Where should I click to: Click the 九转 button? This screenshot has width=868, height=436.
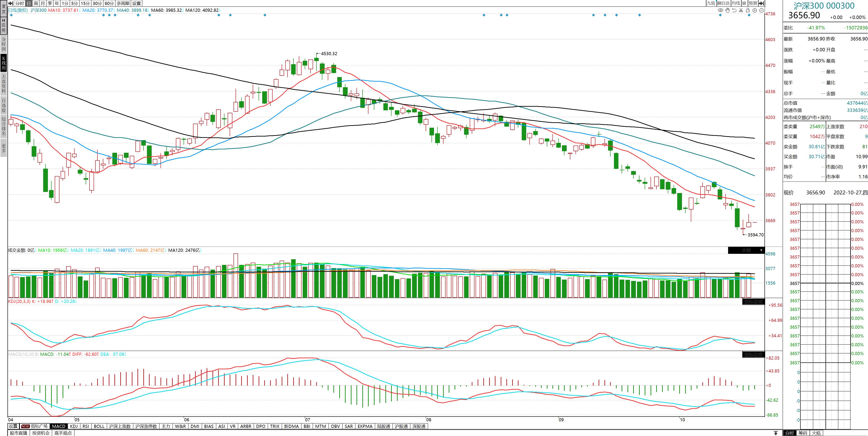[x=711, y=3]
